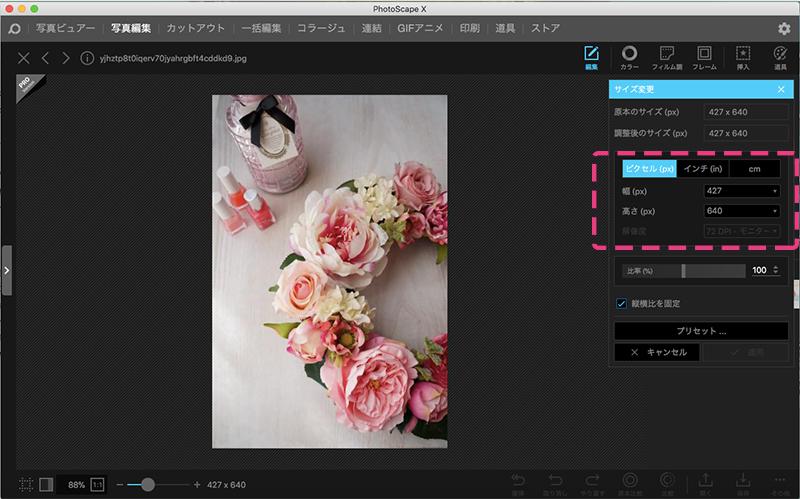800x499 pixels.
Task: Click the プリセット ... button
Action: pyautogui.click(x=701, y=331)
